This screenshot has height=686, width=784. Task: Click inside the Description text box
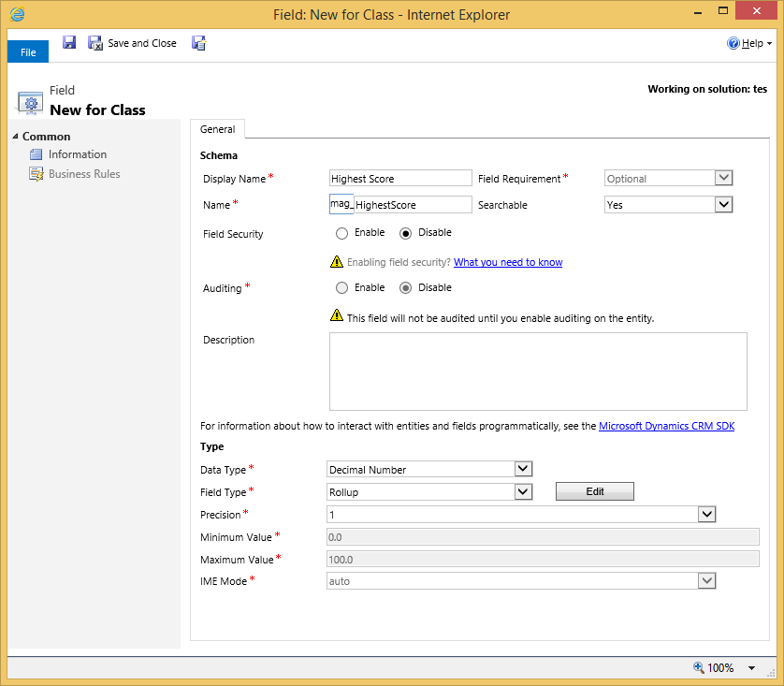[x=538, y=371]
